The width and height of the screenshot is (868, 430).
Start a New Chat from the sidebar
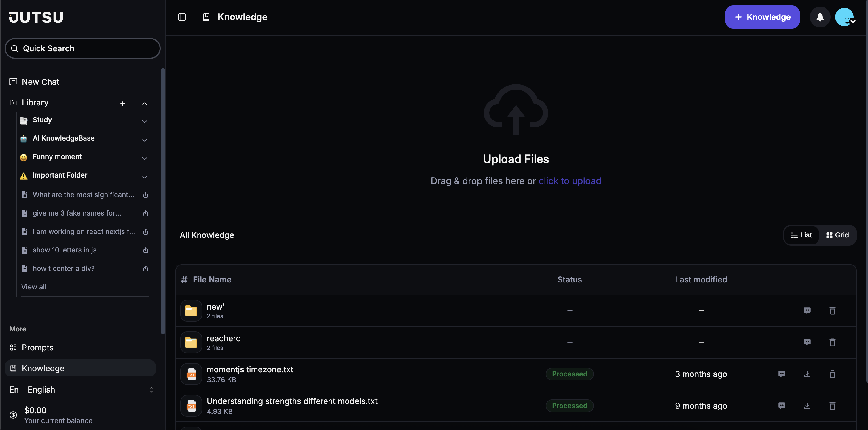[x=40, y=82]
